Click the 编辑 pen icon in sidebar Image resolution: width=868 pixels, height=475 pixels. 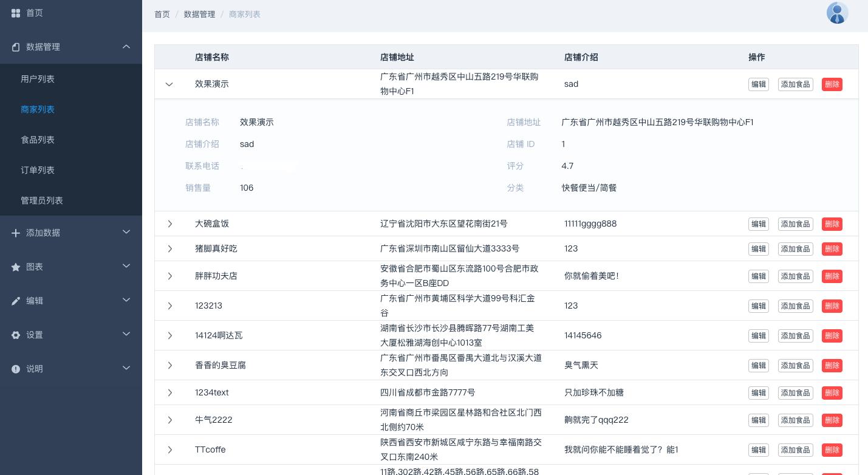pos(16,301)
